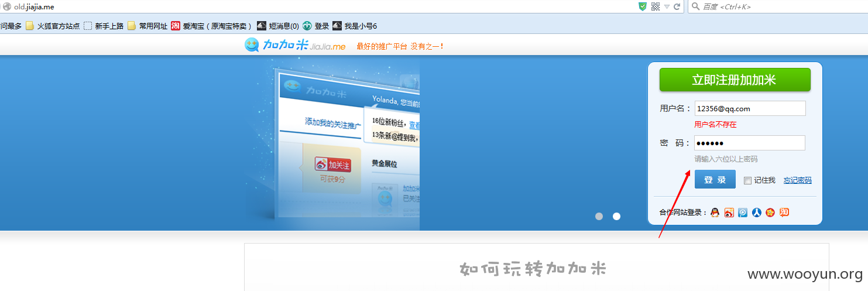Open the 新手上路 bookmark
The height and width of the screenshot is (291, 868).
104,26
